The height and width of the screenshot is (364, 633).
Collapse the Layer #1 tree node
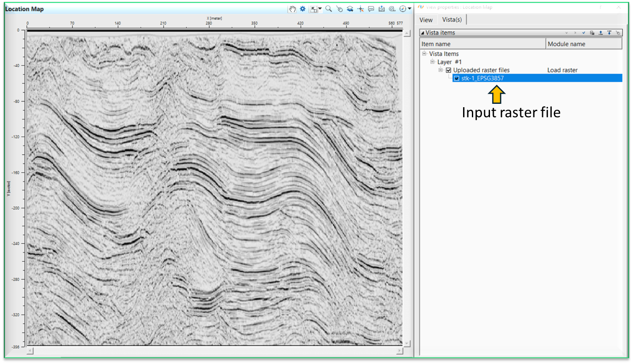(x=432, y=62)
